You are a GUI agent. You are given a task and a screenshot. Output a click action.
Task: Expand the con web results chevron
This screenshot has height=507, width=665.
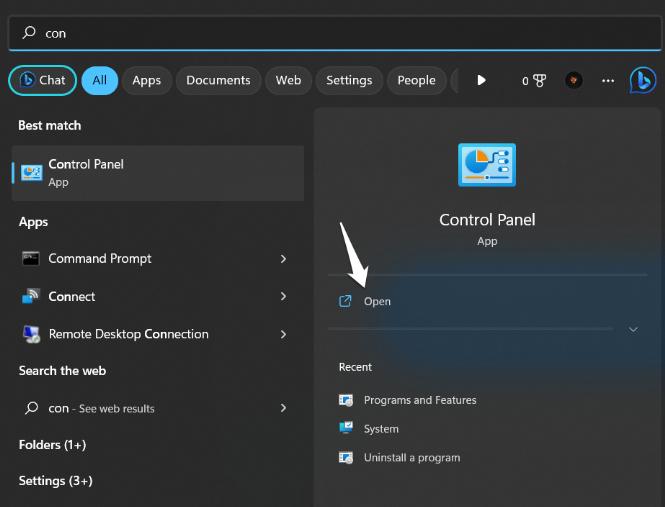[x=283, y=408]
